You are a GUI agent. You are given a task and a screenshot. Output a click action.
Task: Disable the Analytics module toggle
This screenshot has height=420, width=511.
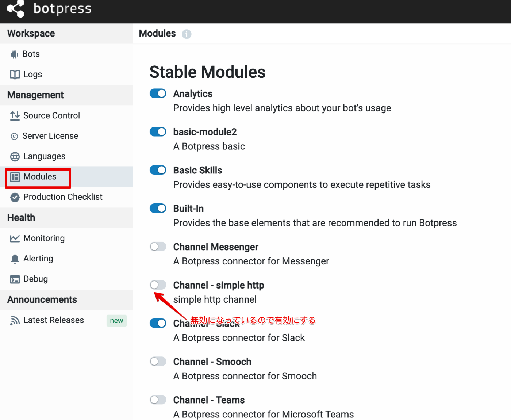click(x=158, y=93)
